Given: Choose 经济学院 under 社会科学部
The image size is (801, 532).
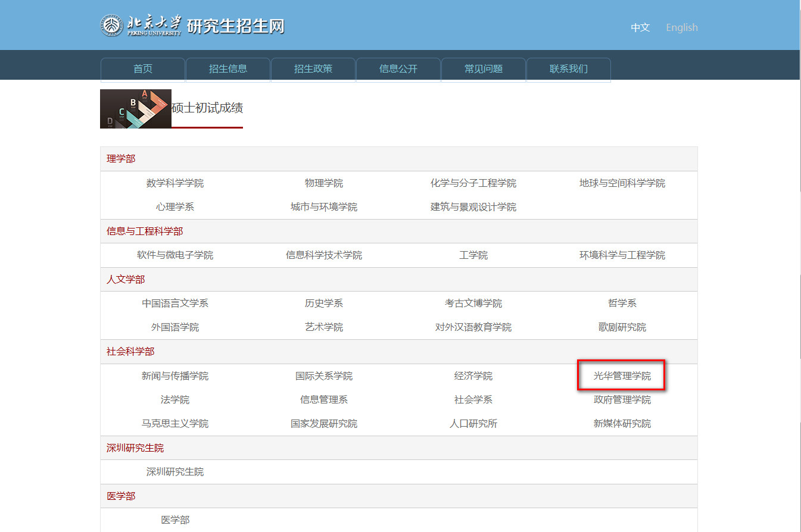Looking at the screenshot, I should click(x=473, y=376).
